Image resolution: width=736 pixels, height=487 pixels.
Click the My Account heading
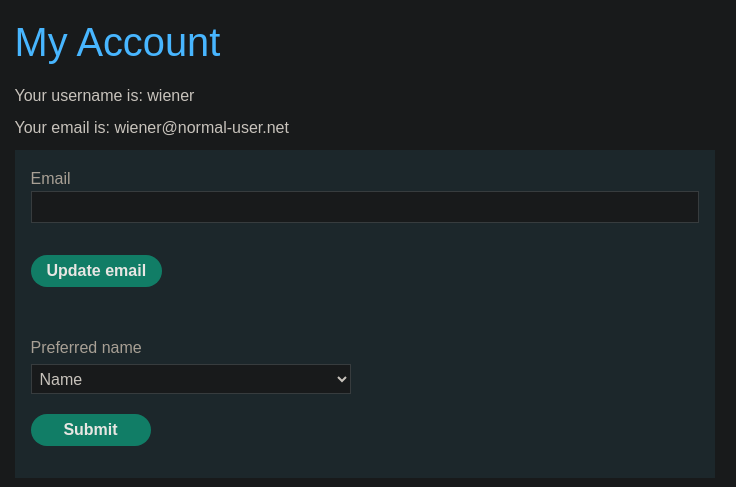[117, 43]
